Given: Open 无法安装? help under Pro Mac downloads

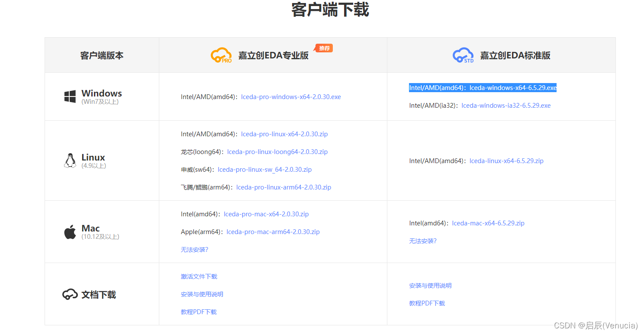Looking at the screenshot, I should [194, 249].
